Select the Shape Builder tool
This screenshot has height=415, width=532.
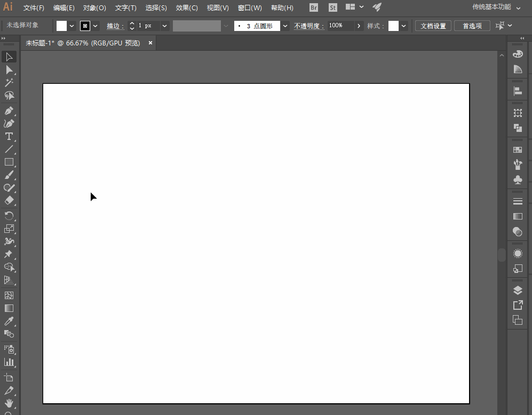point(9,267)
